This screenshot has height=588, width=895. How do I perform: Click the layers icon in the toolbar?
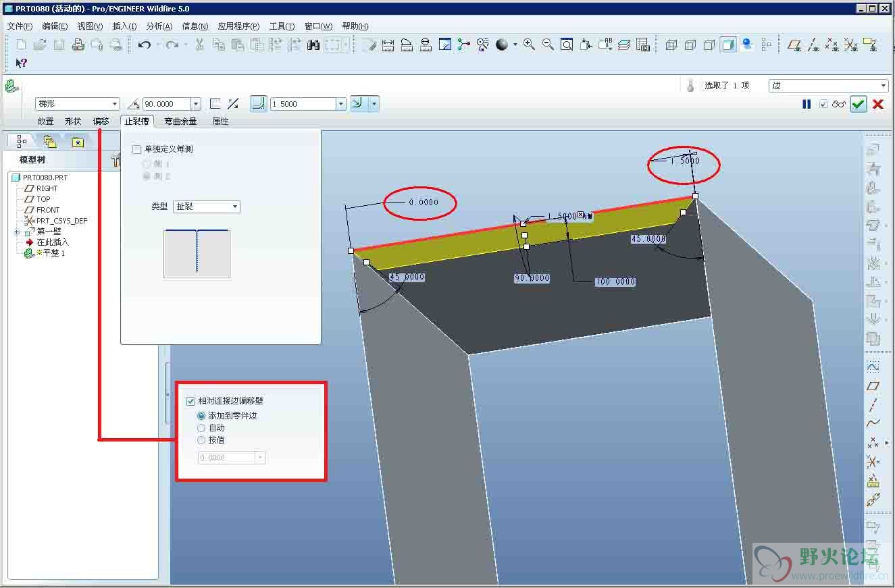click(x=624, y=45)
